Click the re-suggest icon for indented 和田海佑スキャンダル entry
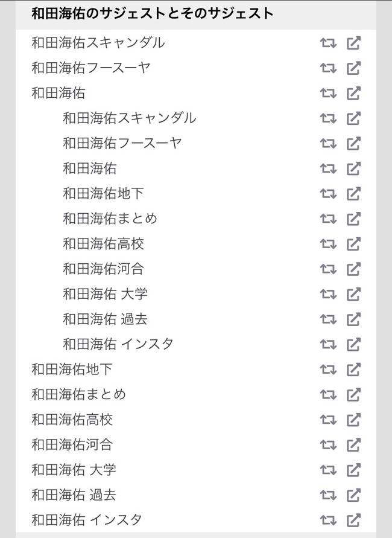Screen dimensions: 392x538 point(329,118)
